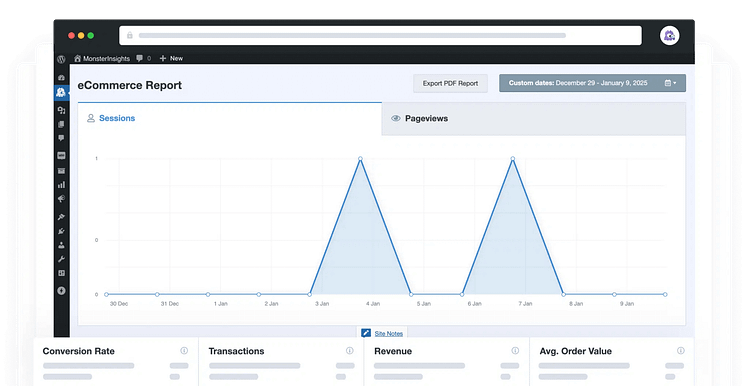Select the MonsterInsights Insights sidebar icon
The image size is (749, 386).
[61, 92]
